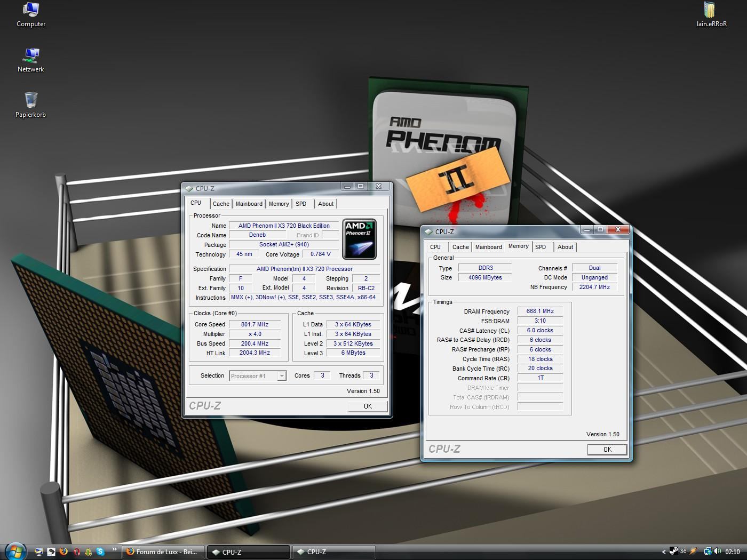This screenshot has height=560, width=747.
Task: Open the lain.eRRoR folder icon
Action: click(x=711, y=14)
